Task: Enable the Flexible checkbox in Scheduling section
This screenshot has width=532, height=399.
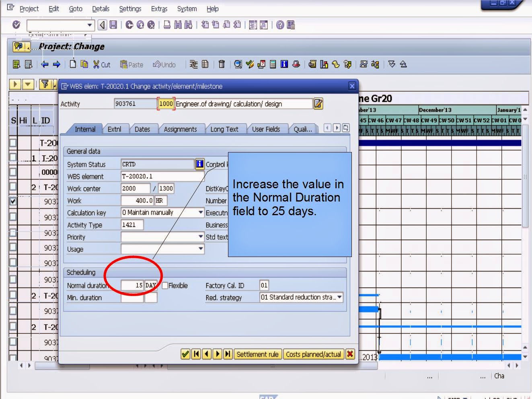Action: tap(164, 285)
